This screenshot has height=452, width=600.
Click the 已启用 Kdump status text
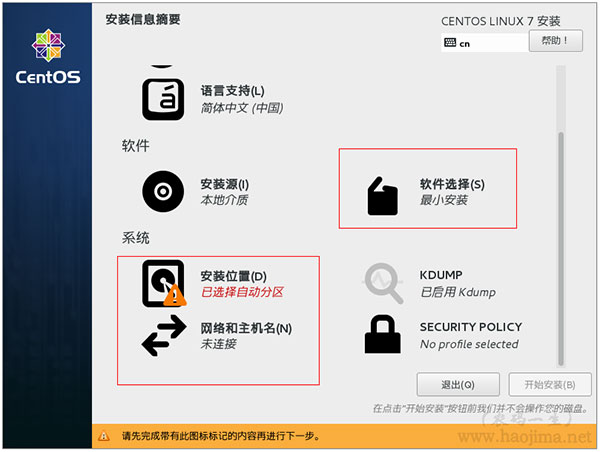click(458, 292)
